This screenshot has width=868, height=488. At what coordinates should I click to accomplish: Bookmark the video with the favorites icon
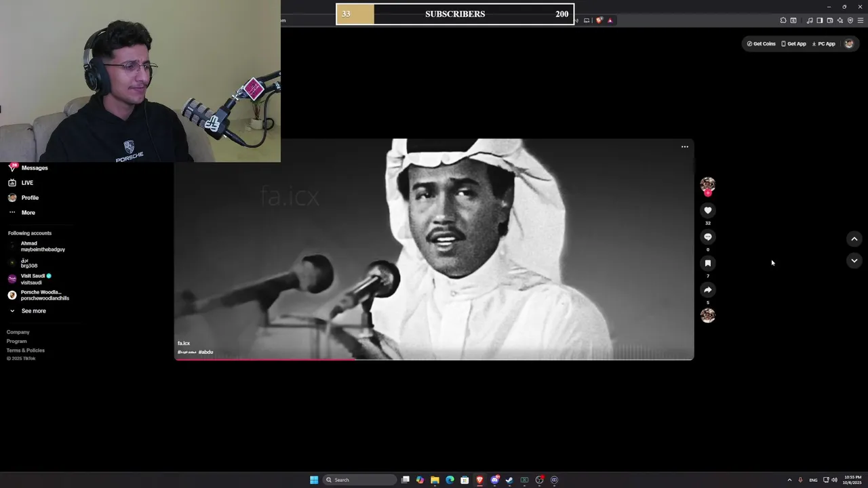click(x=707, y=263)
